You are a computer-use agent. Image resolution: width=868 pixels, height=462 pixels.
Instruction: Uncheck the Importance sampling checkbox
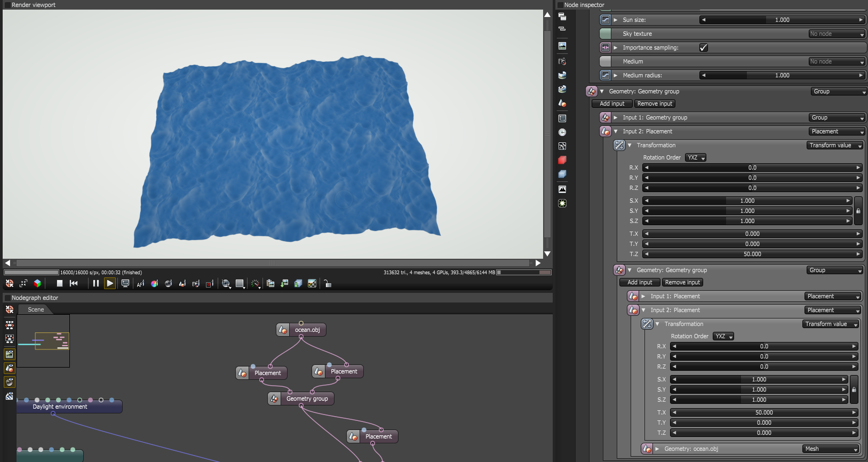[704, 47]
